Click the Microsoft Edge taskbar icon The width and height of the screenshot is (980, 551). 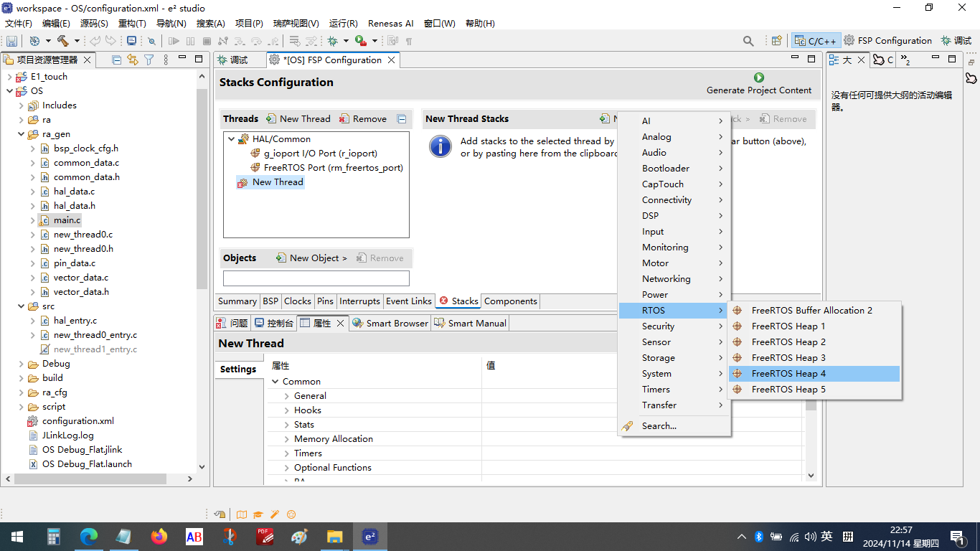point(88,536)
